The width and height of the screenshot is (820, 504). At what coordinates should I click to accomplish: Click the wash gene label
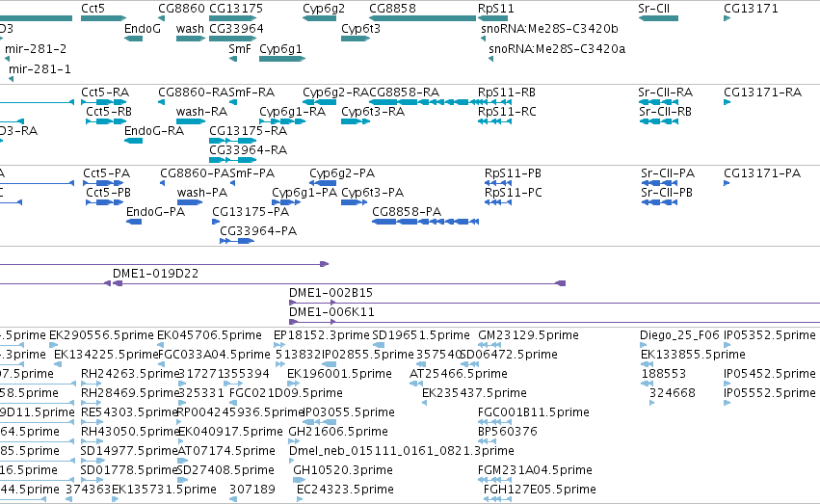pos(190,29)
